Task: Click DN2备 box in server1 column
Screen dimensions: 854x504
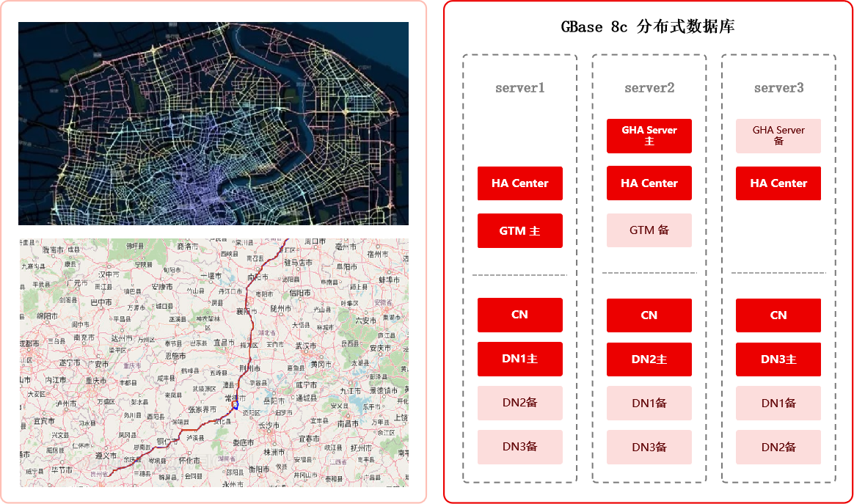Action: pyautogui.click(x=520, y=403)
